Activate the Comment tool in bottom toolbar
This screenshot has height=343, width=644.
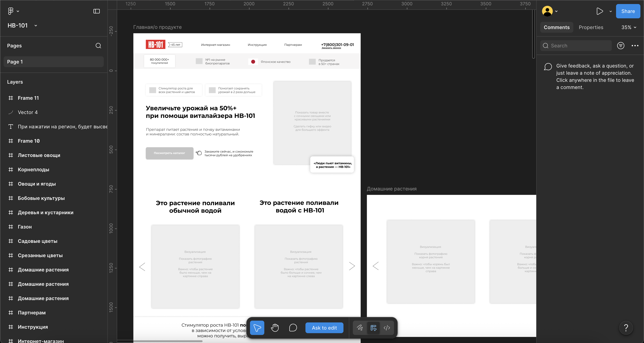pyautogui.click(x=293, y=328)
